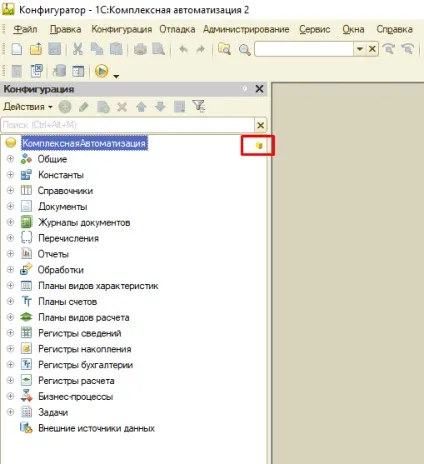Start debugging with the play icon
Image resolution: width=424 pixels, height=464 pixels.
point(102,71)
